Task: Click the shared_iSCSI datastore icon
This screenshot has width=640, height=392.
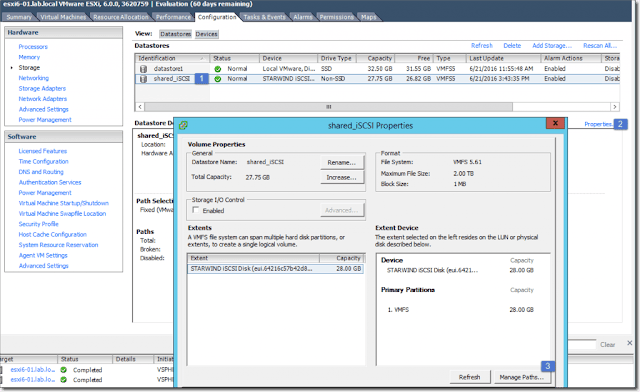Action: [143, 79]
